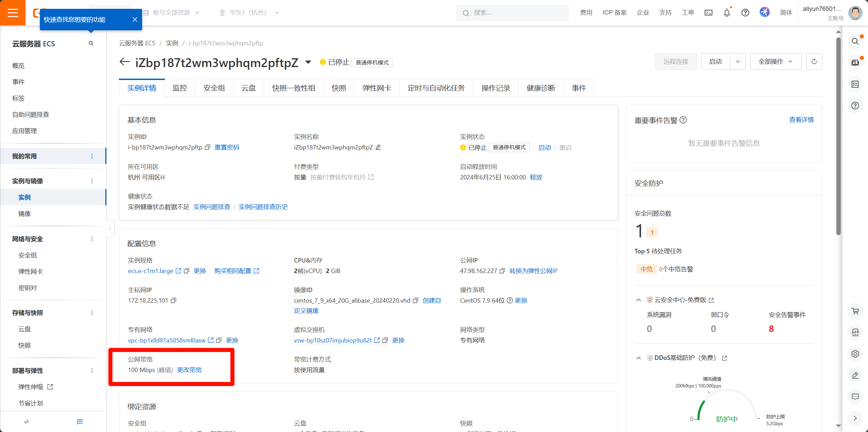This screenshot has width=868, height=432.
Task: Click the 启动 button in header
Action: (x=715, y=62)
